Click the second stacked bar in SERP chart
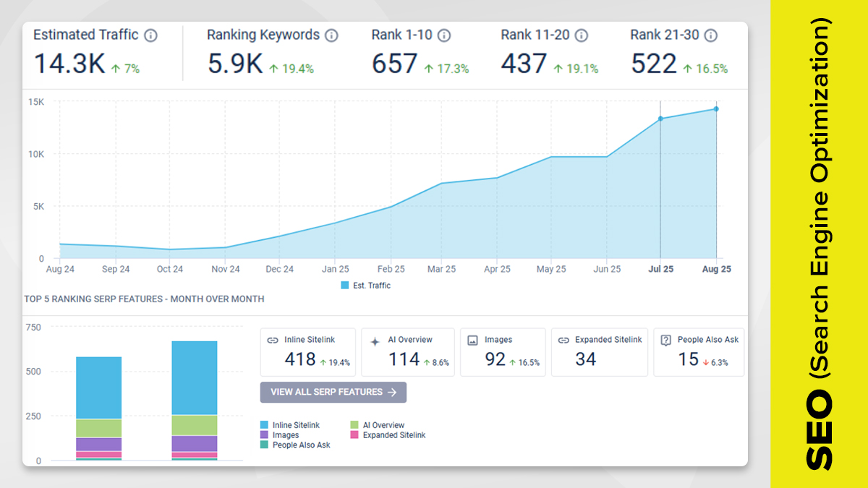Image resolution: width=868 pixels, height=488 pixels. 195,401
